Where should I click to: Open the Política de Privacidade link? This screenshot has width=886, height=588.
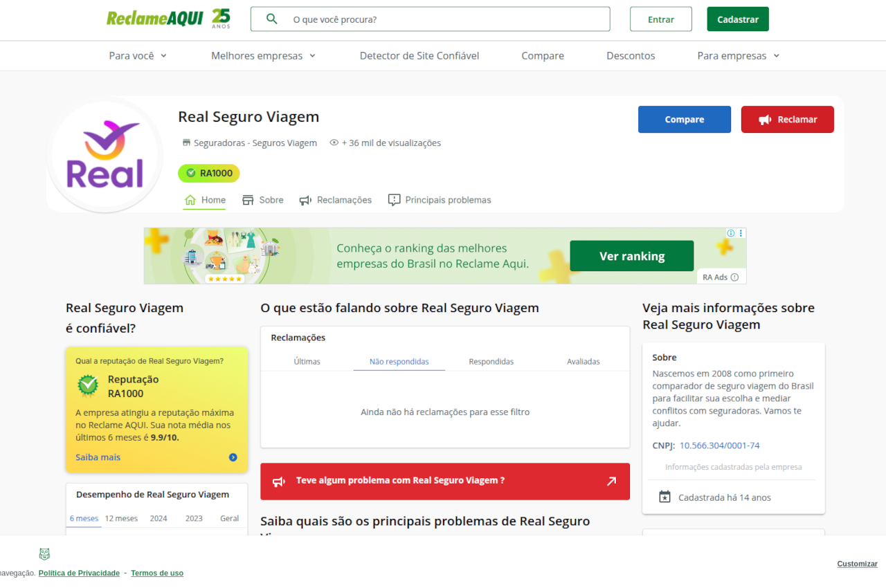point(79,573)
